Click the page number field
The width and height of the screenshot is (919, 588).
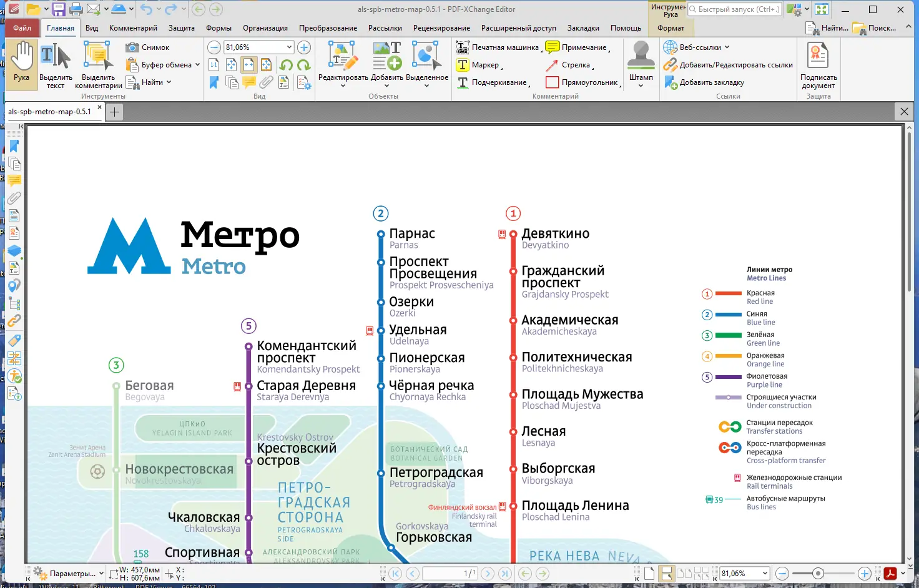click(450, 573)
